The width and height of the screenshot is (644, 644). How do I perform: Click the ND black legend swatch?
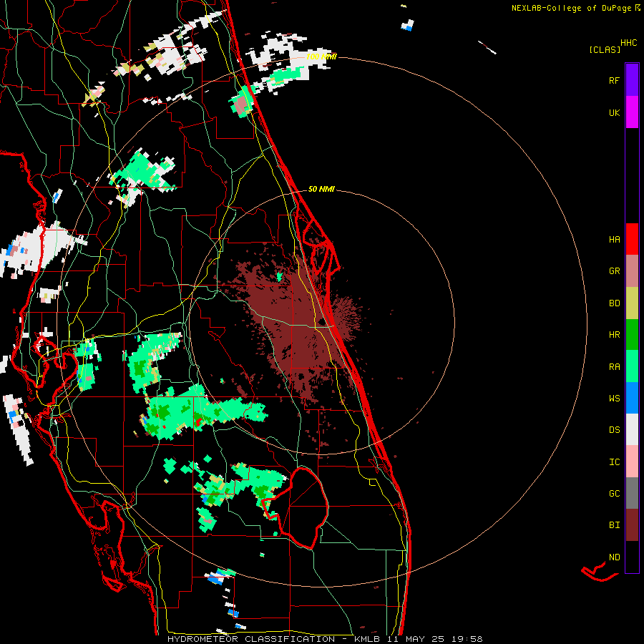(632, 557)
